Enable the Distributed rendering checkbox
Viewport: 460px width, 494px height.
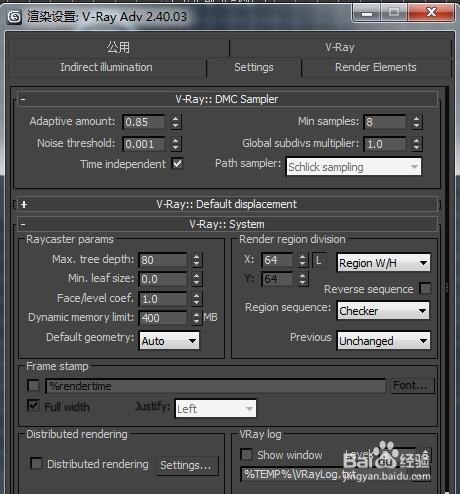click(x=36, y=463)
